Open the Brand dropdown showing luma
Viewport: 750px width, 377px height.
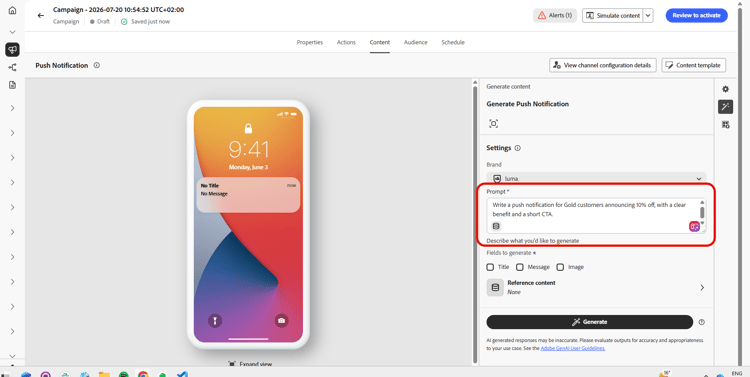coord(596,177)
